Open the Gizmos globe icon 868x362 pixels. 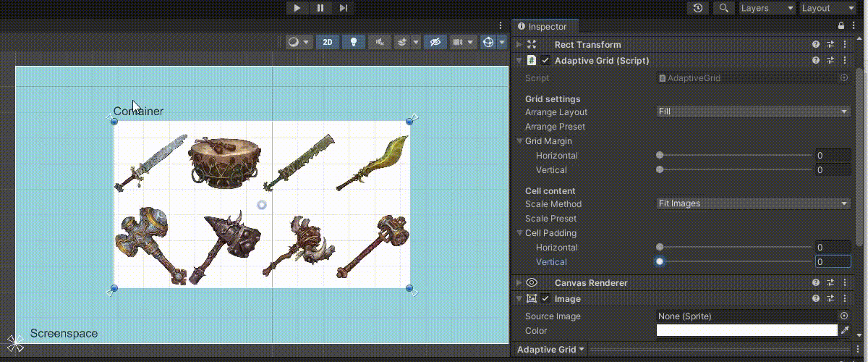(488, 42)
